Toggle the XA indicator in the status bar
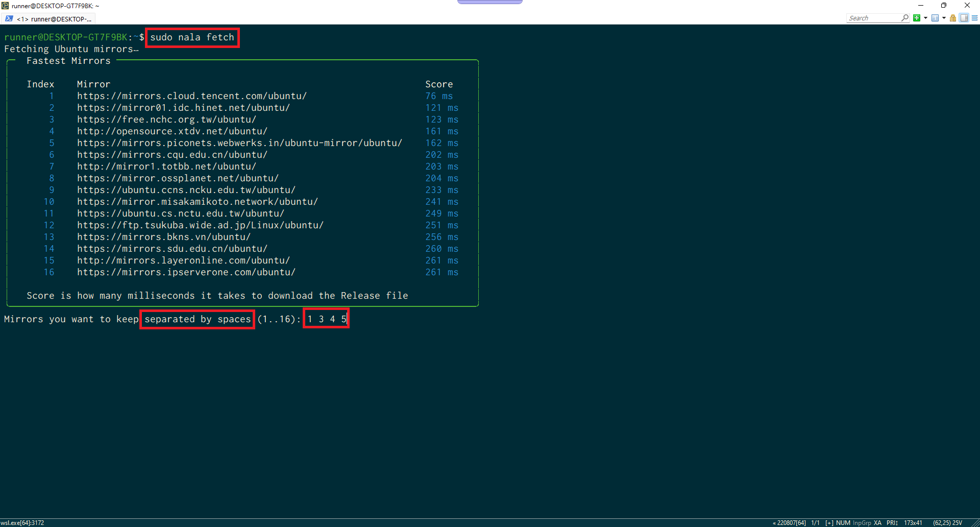 coord(877,522)
